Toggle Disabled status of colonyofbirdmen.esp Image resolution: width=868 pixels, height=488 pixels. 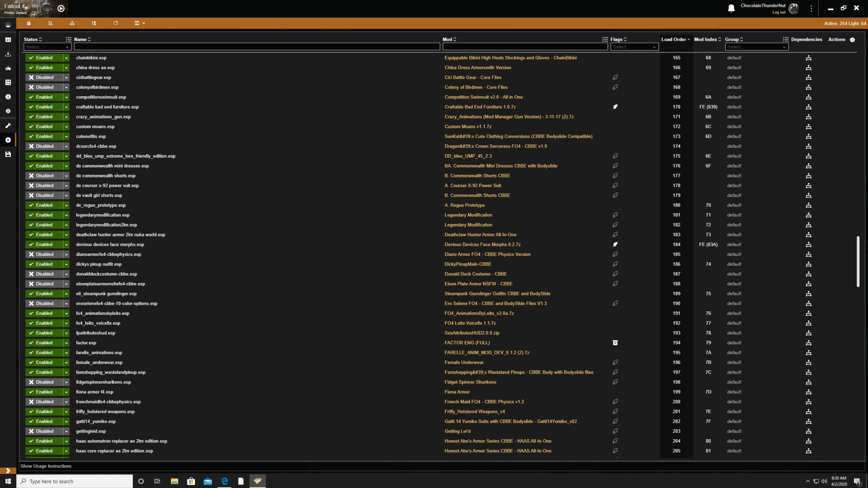point(44,87)
